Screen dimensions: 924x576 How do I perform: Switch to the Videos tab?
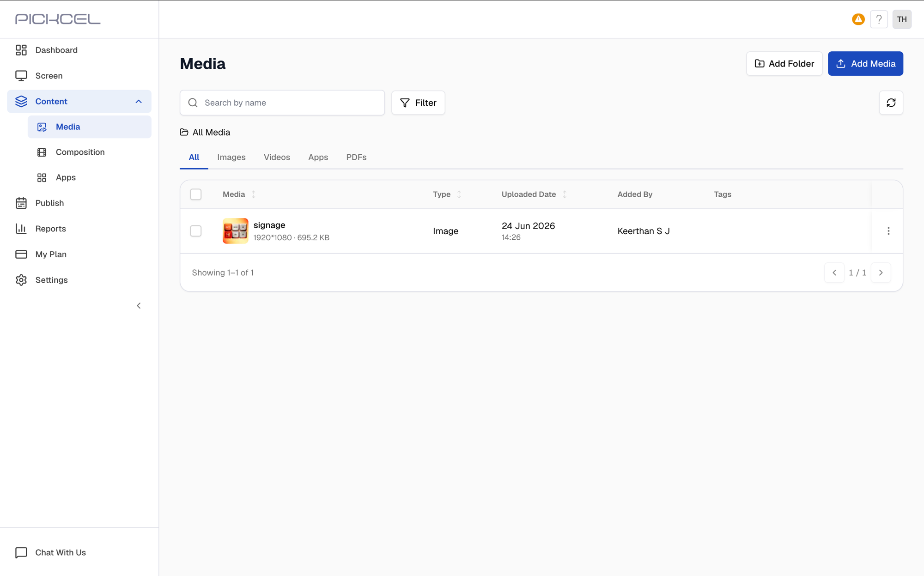point(277,158)
